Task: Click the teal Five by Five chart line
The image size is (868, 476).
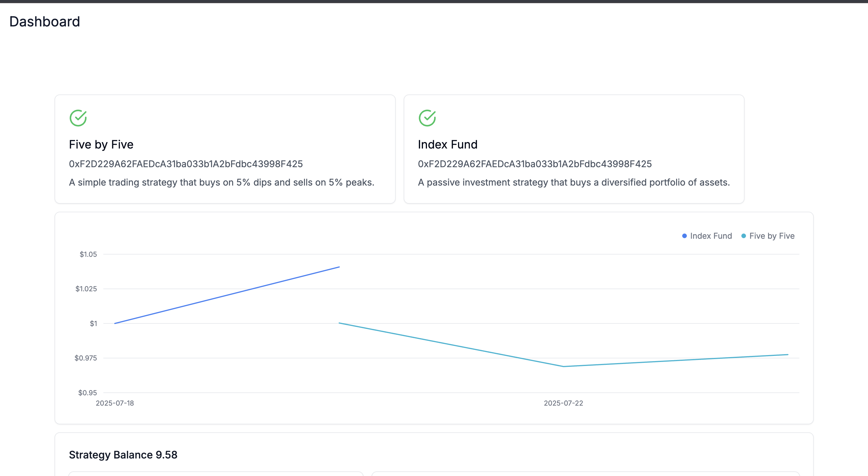Action: (x=452, y=344)
